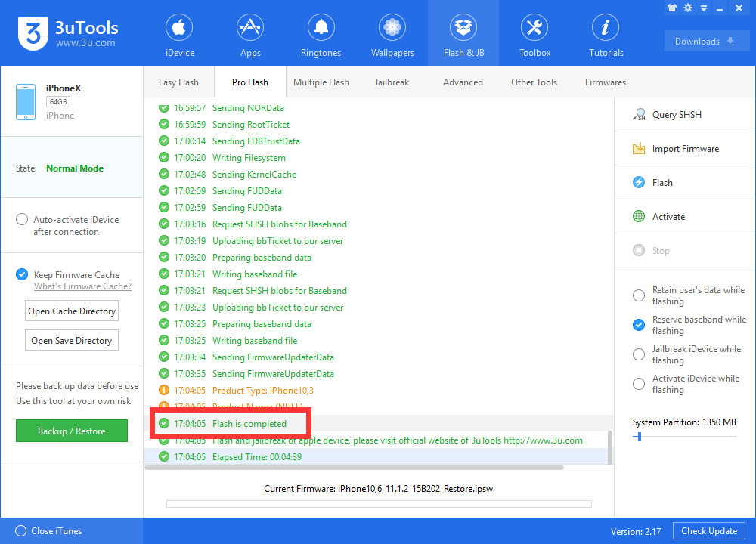Click warning icon beside Product Type: iPhone10,3
The width and height of the screenshot is (756, 544).
tap(164, 390)
